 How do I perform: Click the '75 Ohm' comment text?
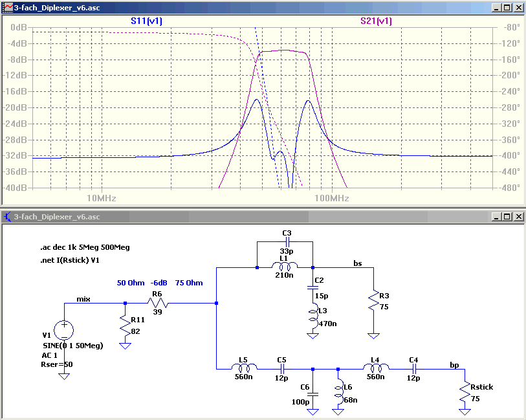(189, 283)
